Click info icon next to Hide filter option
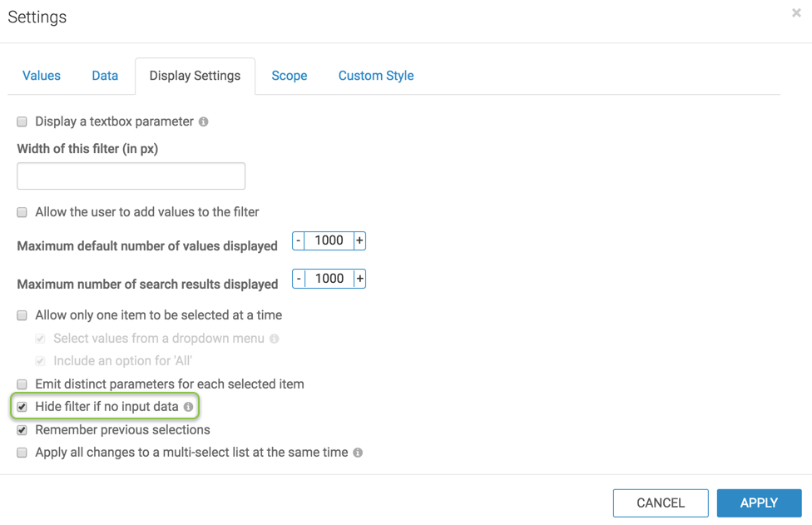812x525 pixels. (x=189, y=407)
